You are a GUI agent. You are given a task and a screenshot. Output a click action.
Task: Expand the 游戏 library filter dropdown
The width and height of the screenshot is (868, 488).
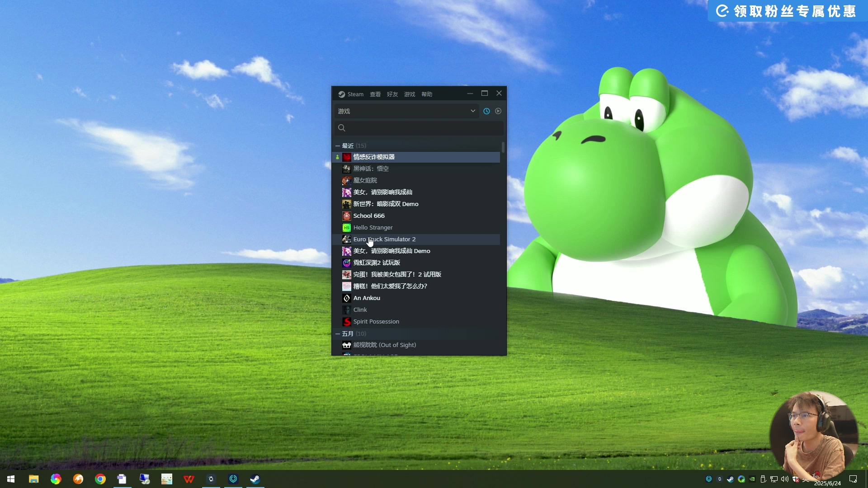[406, 111]
